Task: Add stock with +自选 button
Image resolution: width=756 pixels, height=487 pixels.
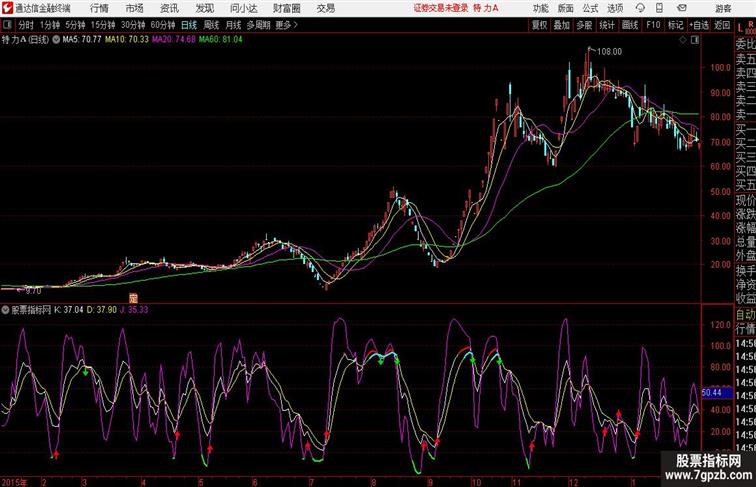Action: [699, 25]
